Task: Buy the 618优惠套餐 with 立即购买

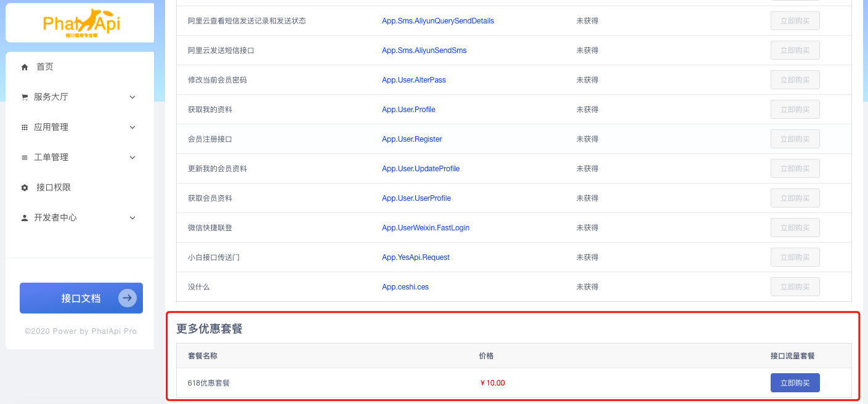Action: coord(795,382)
